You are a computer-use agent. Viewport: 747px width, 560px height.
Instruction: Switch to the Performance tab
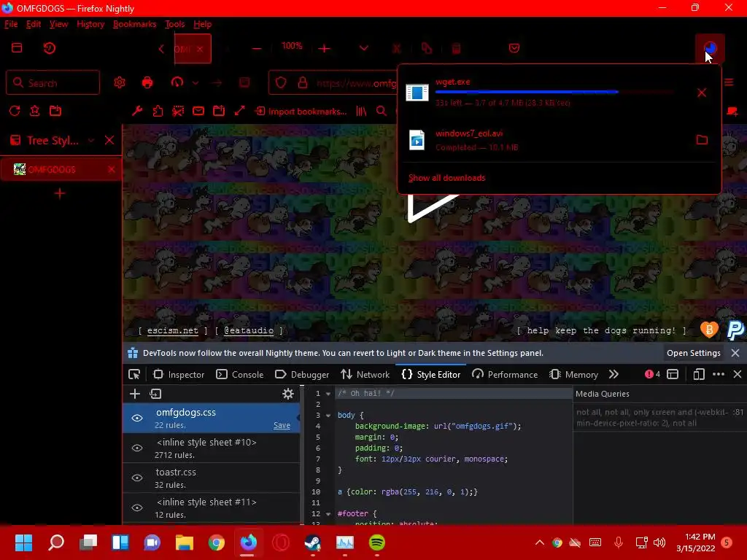[505, 374]
